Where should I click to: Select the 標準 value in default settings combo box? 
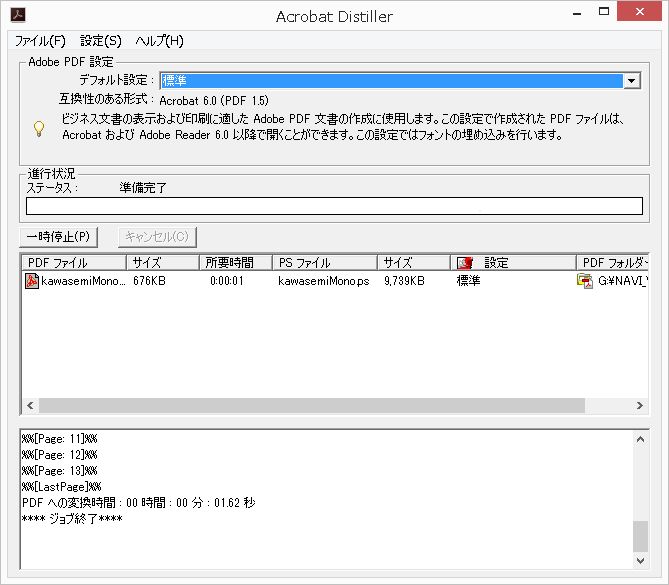(x=391, y=81)
